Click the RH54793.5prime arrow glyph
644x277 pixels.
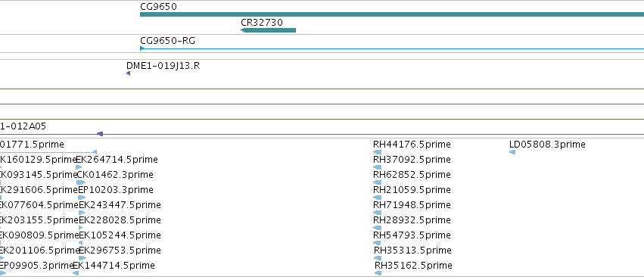pos(377,243)
